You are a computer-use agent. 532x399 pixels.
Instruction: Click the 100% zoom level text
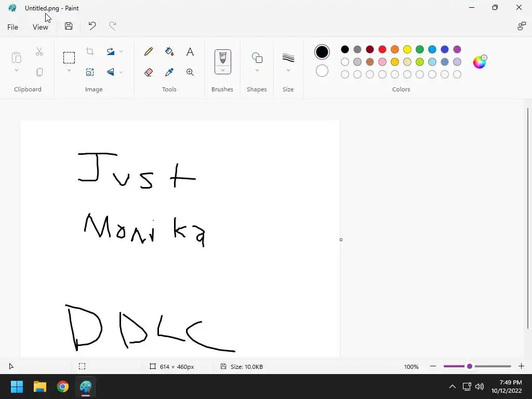tap(411, 367)
